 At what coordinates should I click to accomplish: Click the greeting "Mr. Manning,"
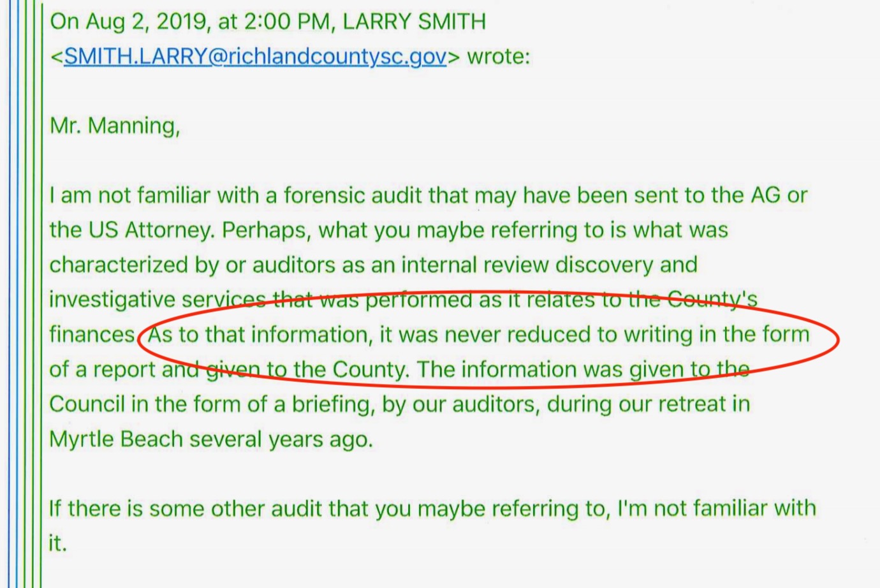115,126
